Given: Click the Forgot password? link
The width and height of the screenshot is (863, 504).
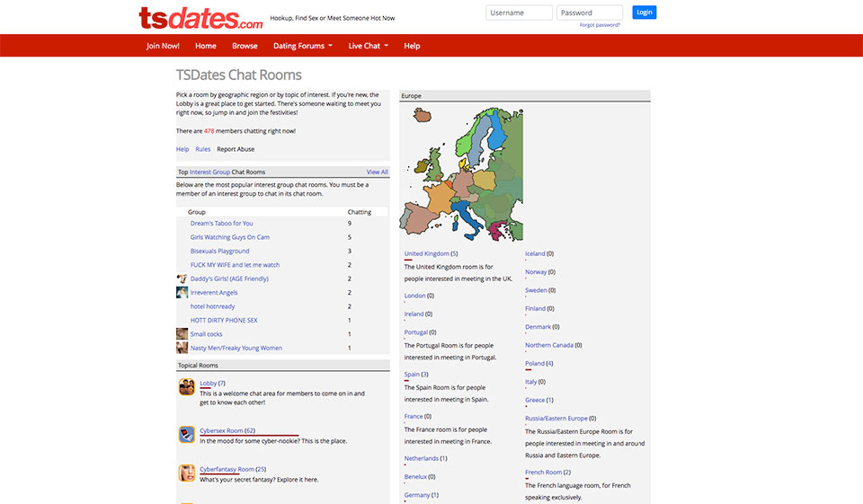Looking at the screenshot, I should pyautogui.click(x=600, y=25).
